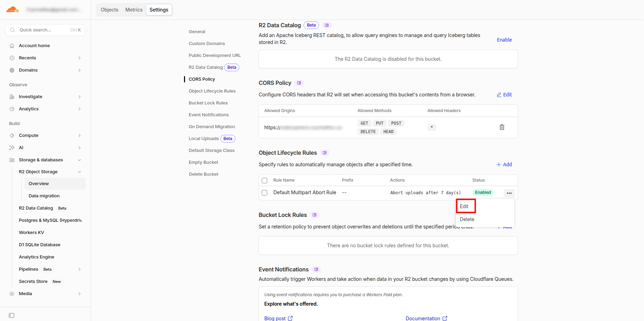Select the Settings tab
644x321 pixels.
(x=159, y=10)
